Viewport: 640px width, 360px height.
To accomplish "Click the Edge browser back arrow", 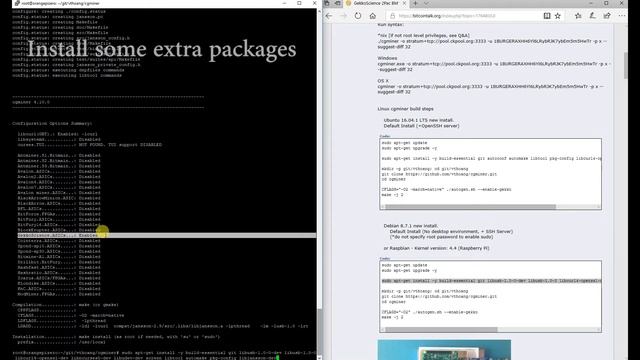I will click(329, 16).
